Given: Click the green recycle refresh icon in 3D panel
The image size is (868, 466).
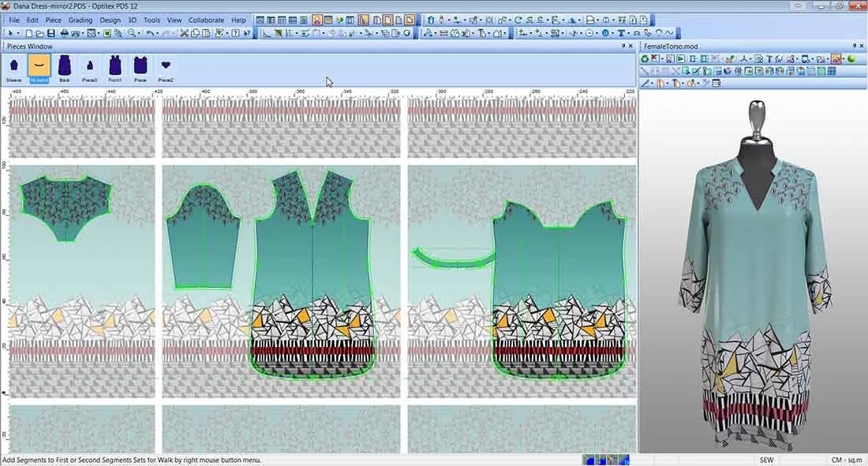Looking at the screenshot, I should [645, 58].
